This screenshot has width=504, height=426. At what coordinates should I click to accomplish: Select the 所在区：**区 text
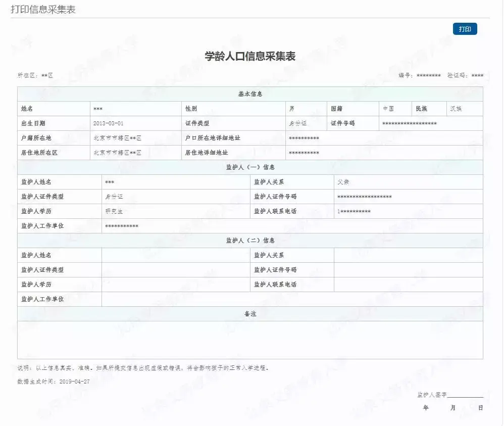point(35,75)
